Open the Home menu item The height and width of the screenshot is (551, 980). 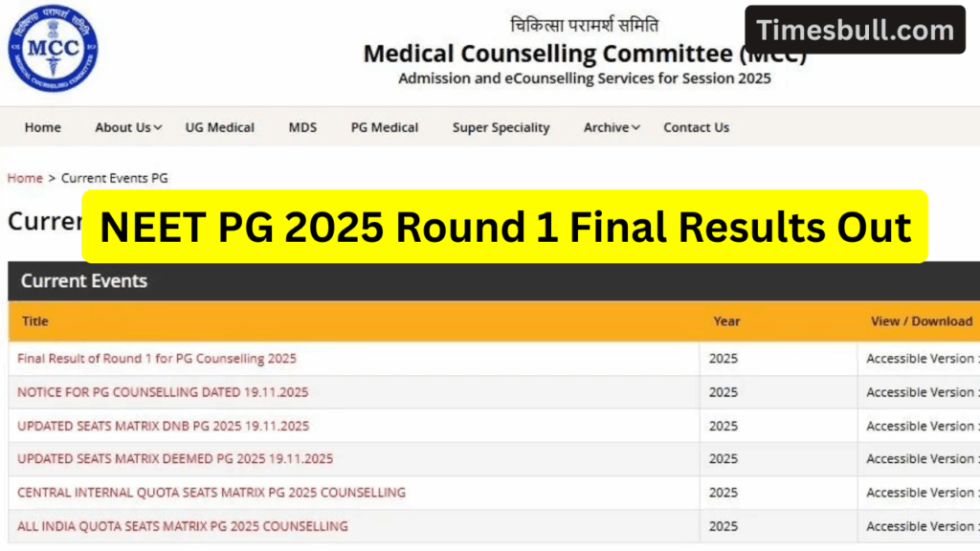(43, 127)
